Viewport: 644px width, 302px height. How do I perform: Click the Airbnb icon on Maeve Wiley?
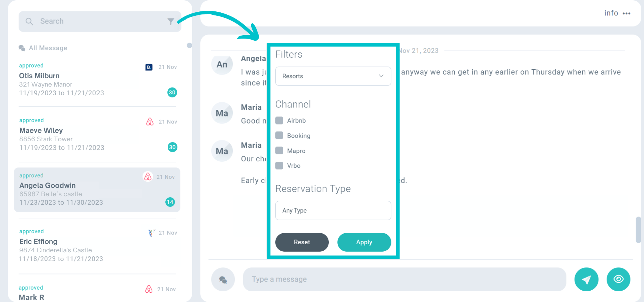tap(150, 121)
